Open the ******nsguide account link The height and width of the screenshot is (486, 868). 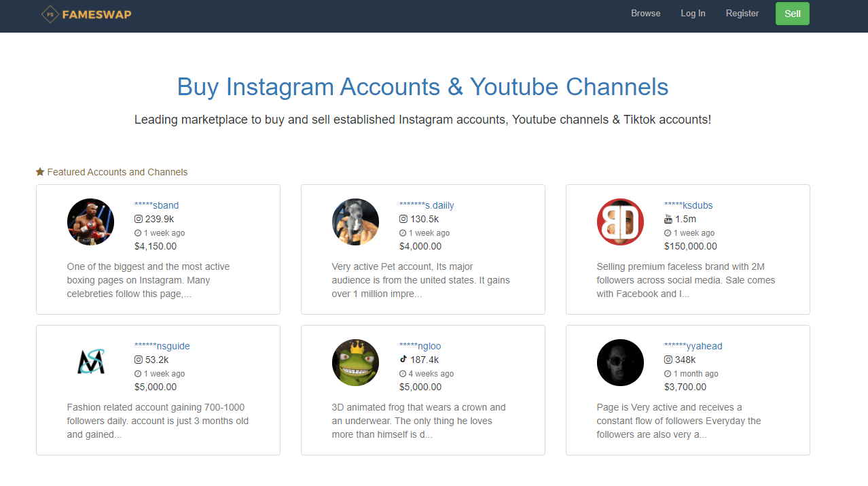(162, 346)
